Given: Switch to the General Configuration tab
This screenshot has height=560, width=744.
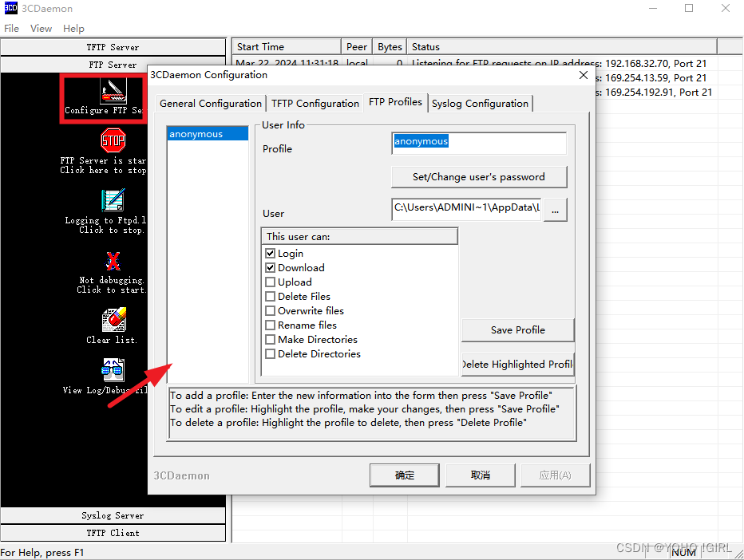Looking at the screenshot, I should tap(210, 104).
